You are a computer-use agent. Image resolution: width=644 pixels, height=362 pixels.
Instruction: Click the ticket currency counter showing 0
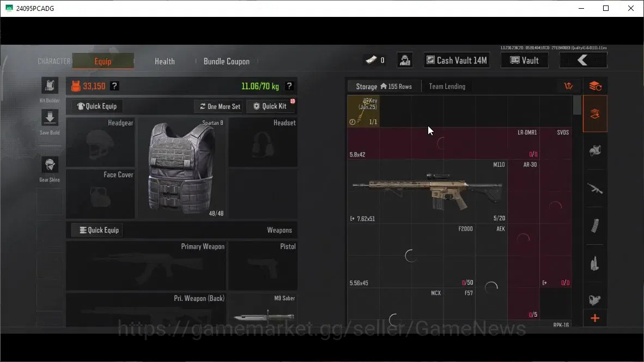pyautogui.click(x=375, y=61)
